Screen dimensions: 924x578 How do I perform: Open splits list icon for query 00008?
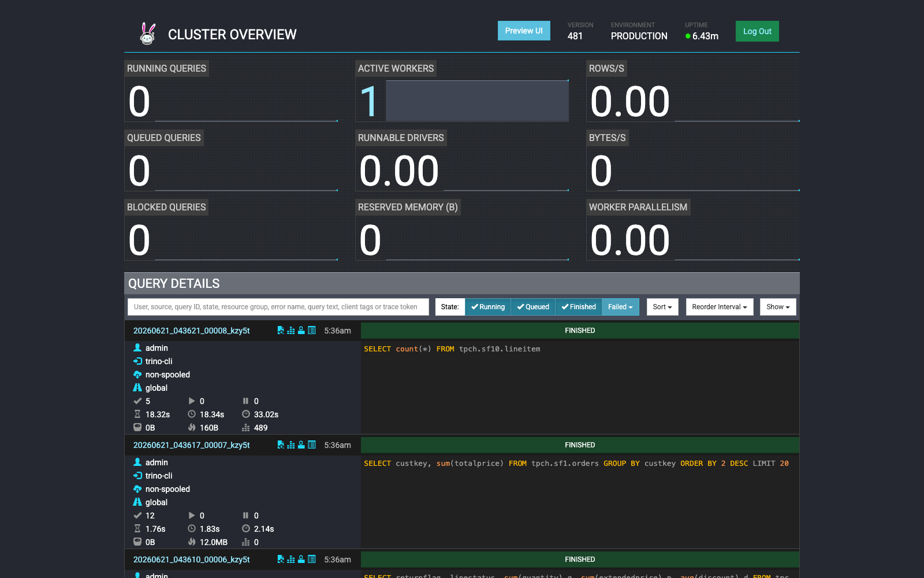tap(312, 331)
